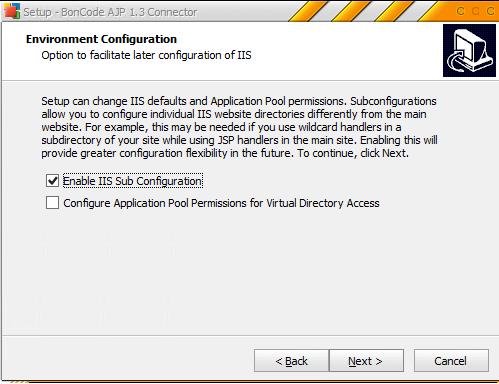This screenshot has width=499, height=384.
Task: Tick Configure Application Pool Permissions checkbox
Action: 52,203
